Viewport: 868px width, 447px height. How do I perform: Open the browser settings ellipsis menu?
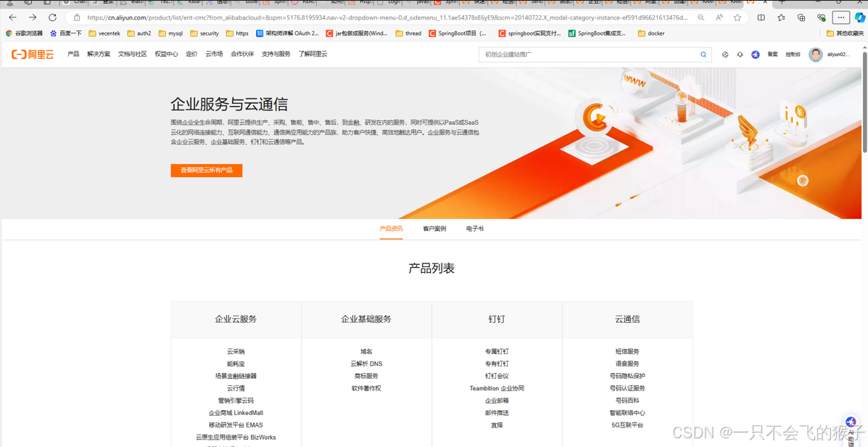(x=841, y=17)
